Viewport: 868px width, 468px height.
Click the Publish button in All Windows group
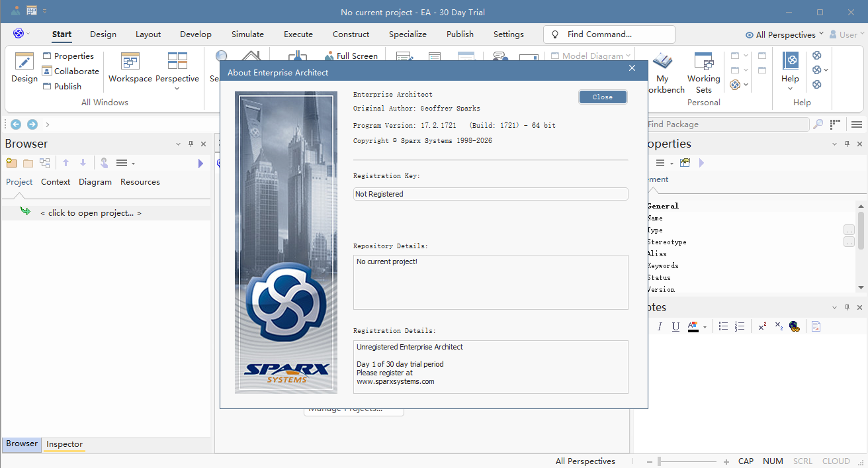click(x=62, y=86)
